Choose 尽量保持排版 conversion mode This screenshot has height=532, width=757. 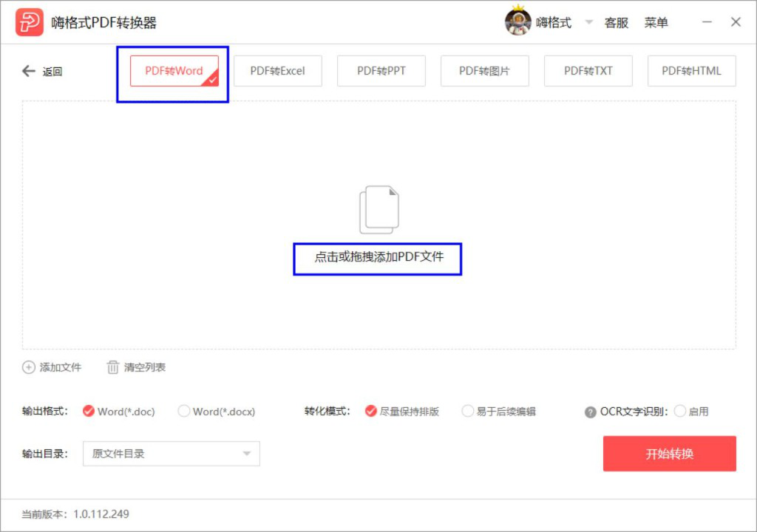pyautogui.click(x=401, y=412)
